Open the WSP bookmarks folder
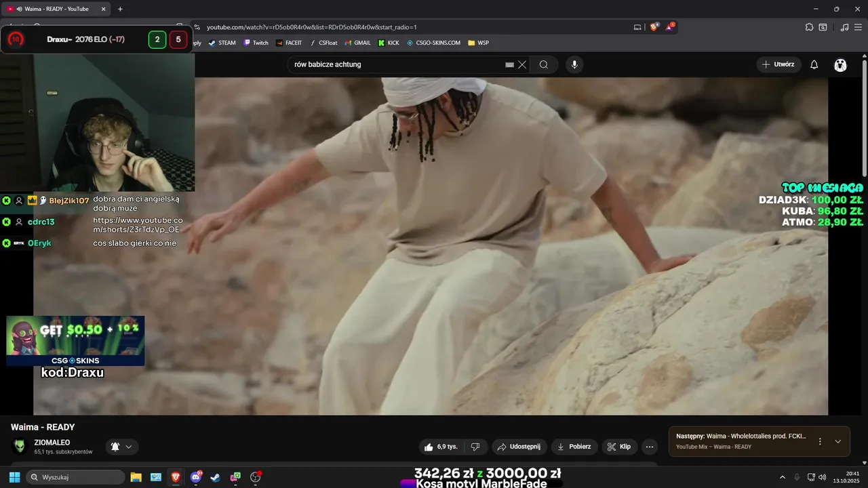 click(x=478, y=43)
